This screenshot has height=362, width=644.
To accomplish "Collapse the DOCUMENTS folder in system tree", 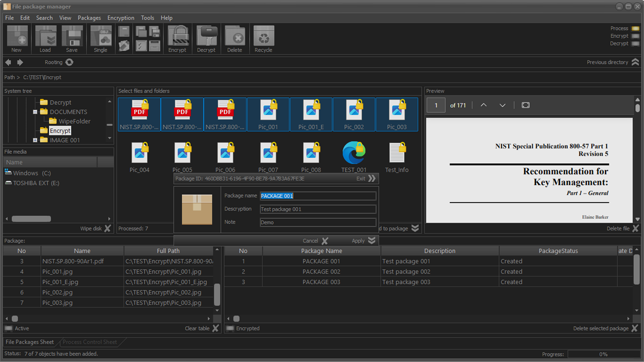I will click(35, 111).
